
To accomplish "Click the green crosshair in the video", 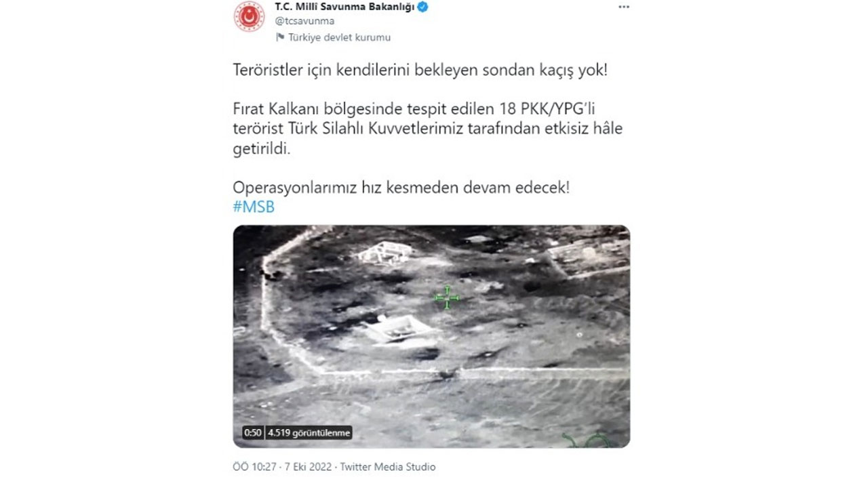I will (x=447, y=297).
